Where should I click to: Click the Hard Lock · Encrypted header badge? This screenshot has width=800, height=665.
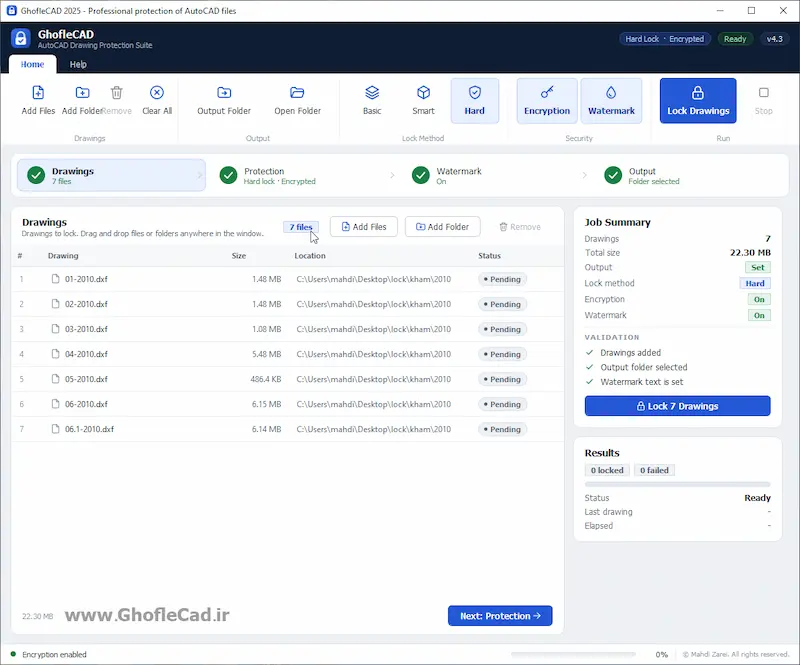665,39
